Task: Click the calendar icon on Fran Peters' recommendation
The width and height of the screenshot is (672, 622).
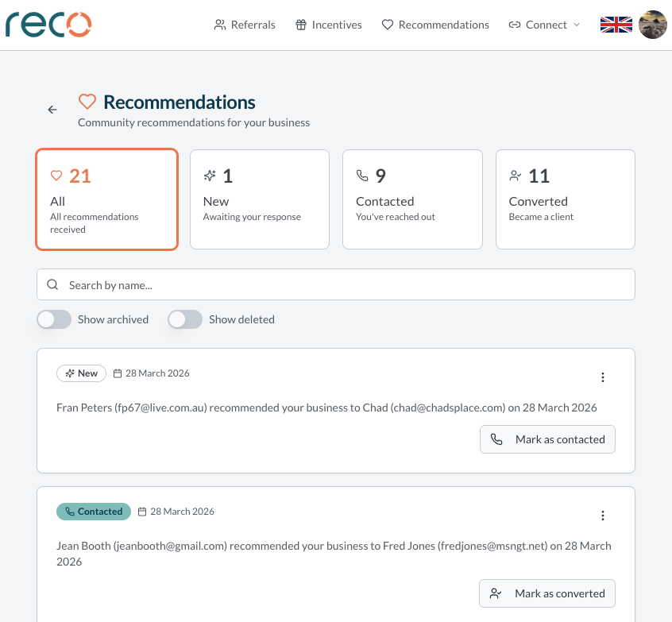Action: 118,373
